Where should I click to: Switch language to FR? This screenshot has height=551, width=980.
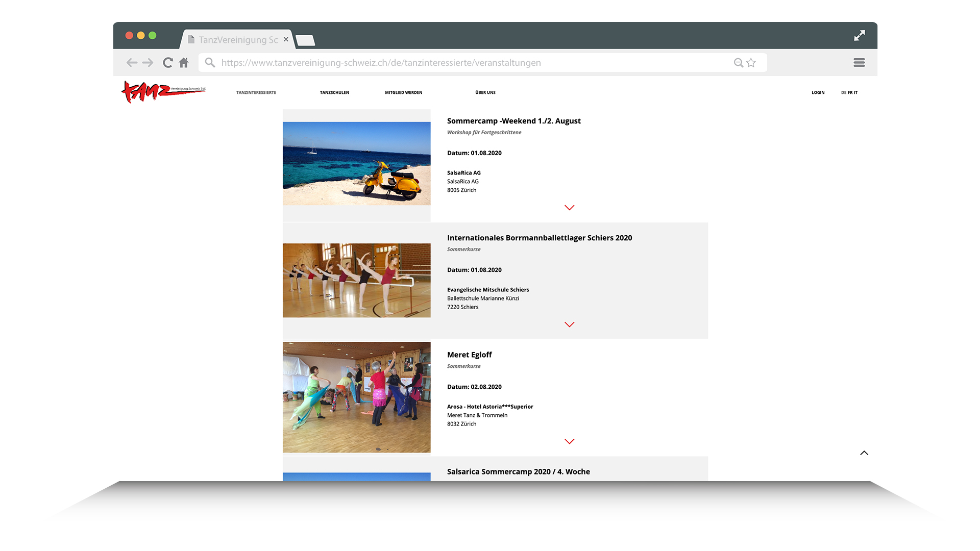pos(850,93)
